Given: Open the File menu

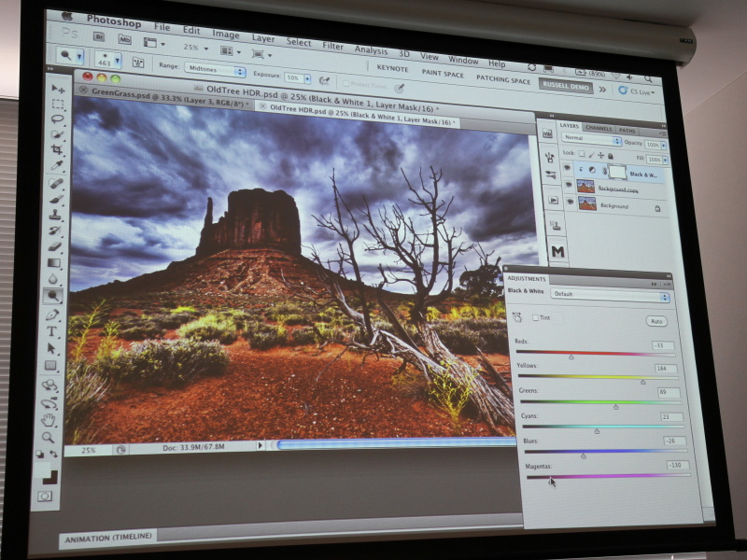Looking at the screenshot, I should [x=162, y=27].
